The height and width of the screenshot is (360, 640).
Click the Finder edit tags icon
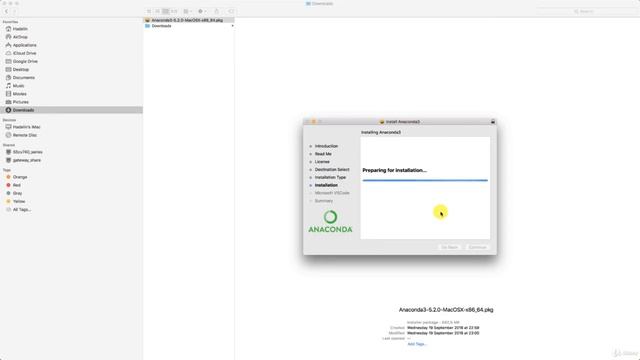coord(231,11)
